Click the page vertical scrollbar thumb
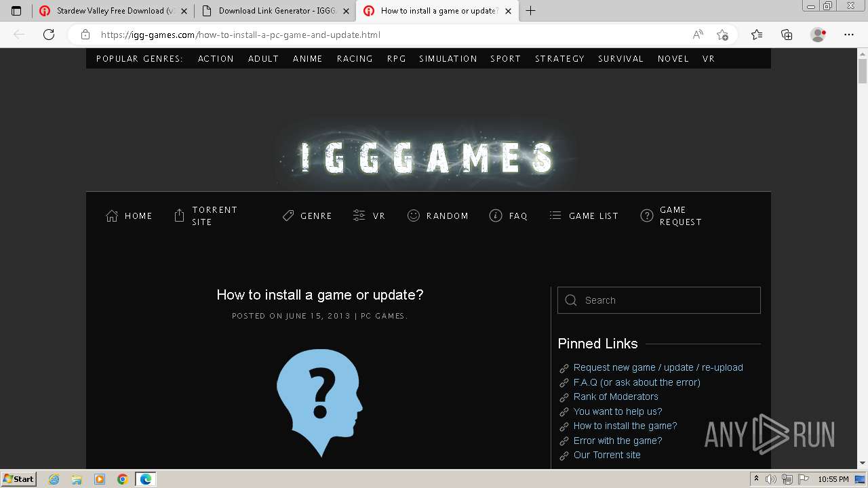Image resolution: width=868 pixels, height=488 pixels. pos(863,71)
